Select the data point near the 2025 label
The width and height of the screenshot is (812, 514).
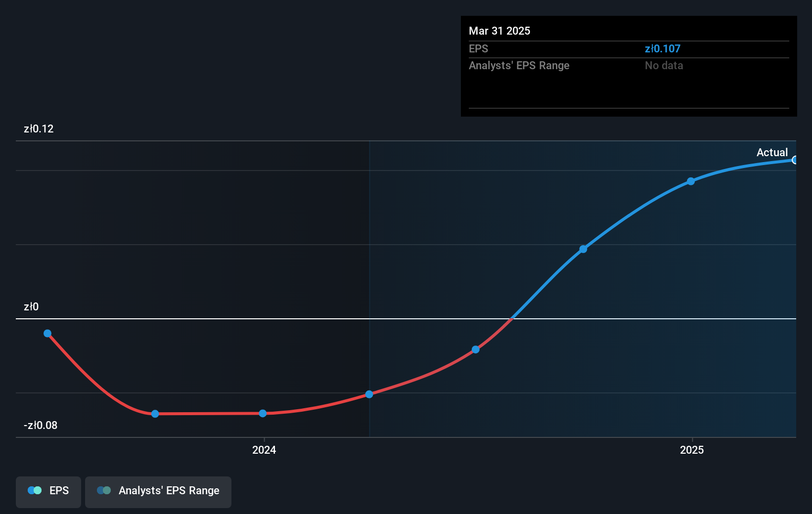pos(691,181)
